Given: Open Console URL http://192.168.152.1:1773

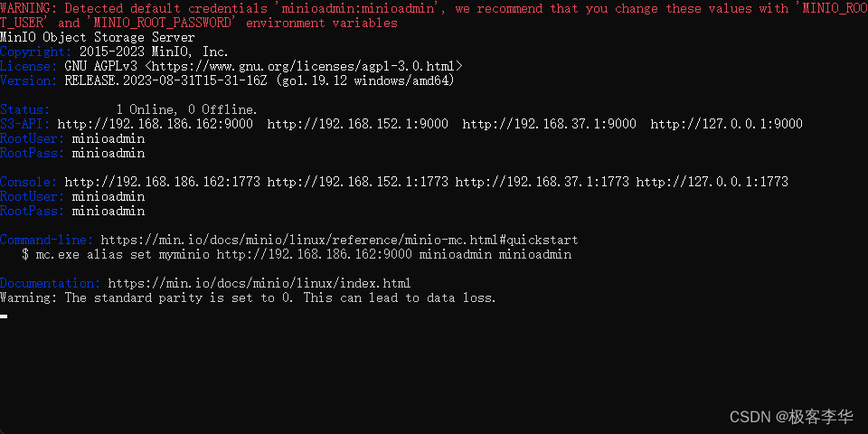Looking at the screenshot, I should pyautogui.click(x=358, y=182).
